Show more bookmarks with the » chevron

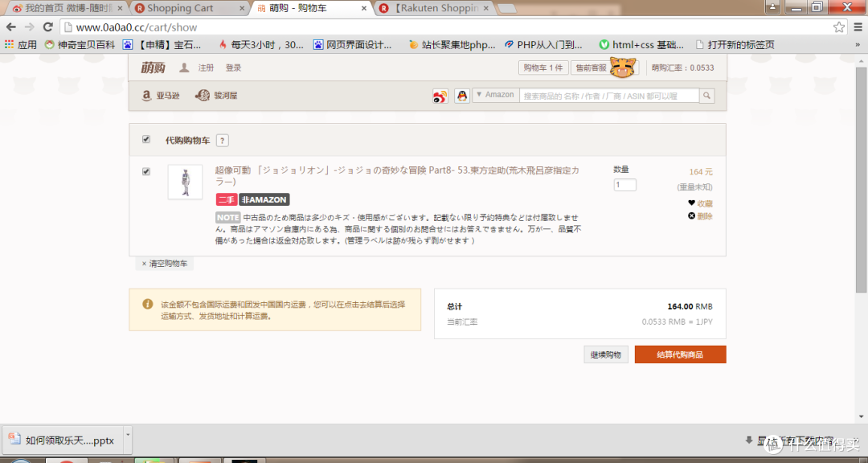tap(858, 45)
